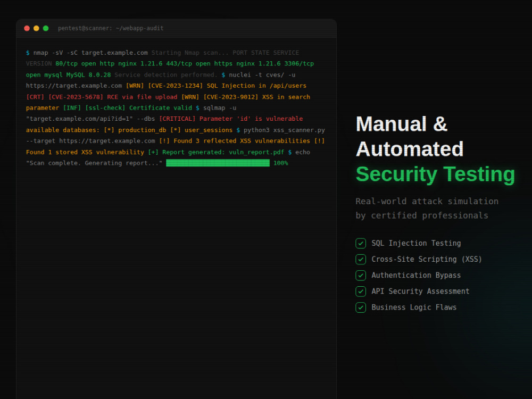The width and height of the screenshot is (532, 399).
Task: Click the '[ssl-check]' info tag
Action: (105, 108)
